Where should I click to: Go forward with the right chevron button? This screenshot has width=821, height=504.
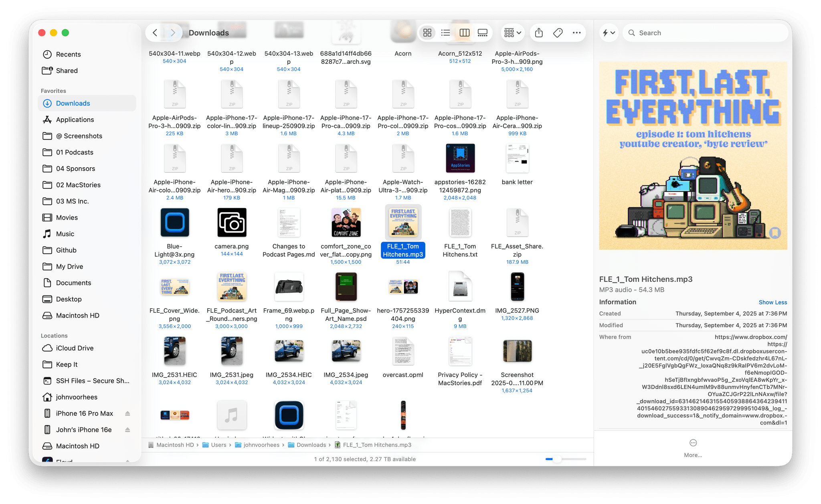[x=173, y=33]
